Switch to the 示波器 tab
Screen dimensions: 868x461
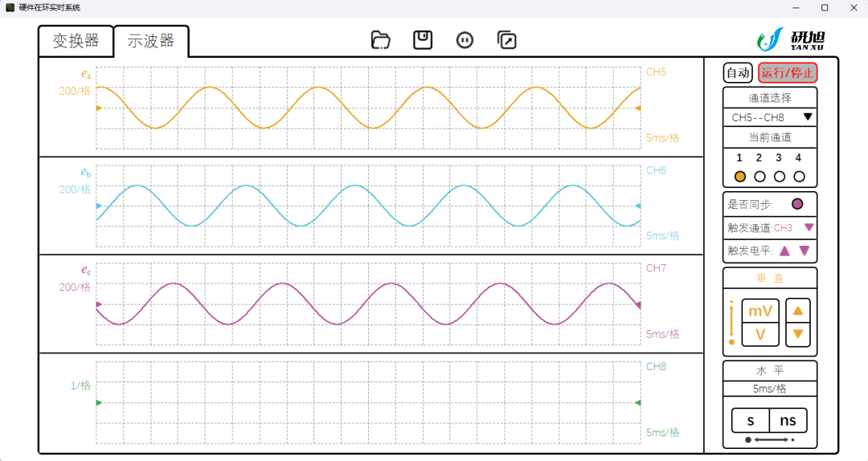click(x=151, y=41)
